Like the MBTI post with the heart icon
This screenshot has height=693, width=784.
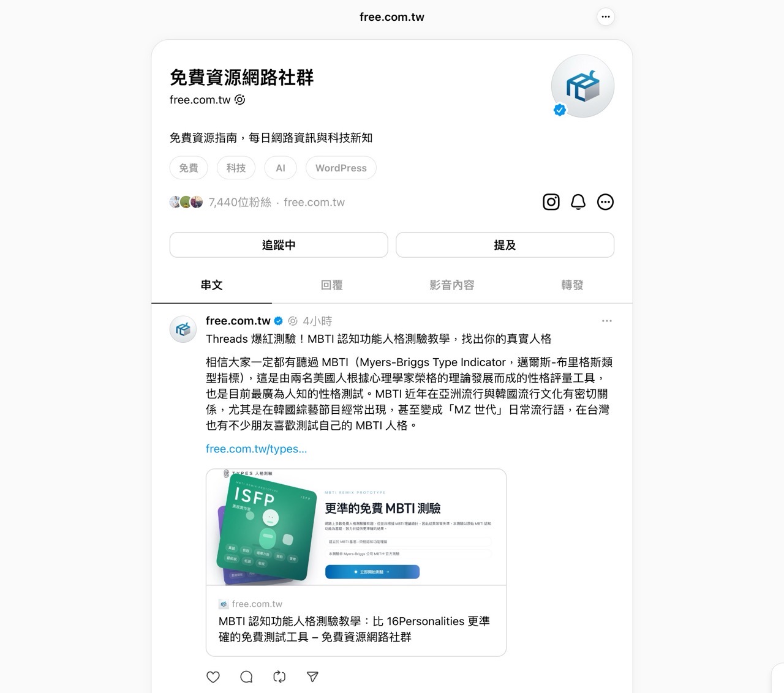coord(213,676)
